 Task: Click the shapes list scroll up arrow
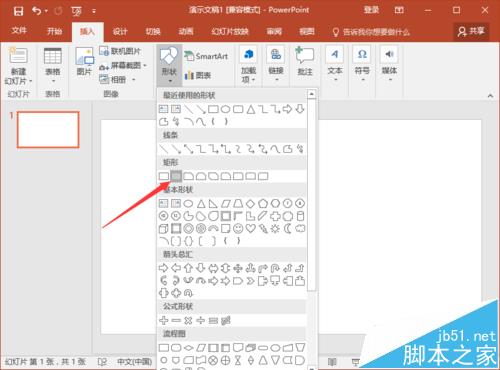pyautogui.click(x=311, y=94)
